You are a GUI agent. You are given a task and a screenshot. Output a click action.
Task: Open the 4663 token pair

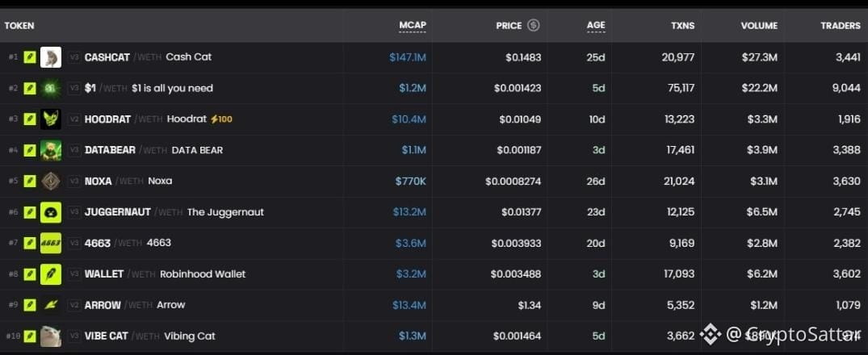(x=128, y=243)
